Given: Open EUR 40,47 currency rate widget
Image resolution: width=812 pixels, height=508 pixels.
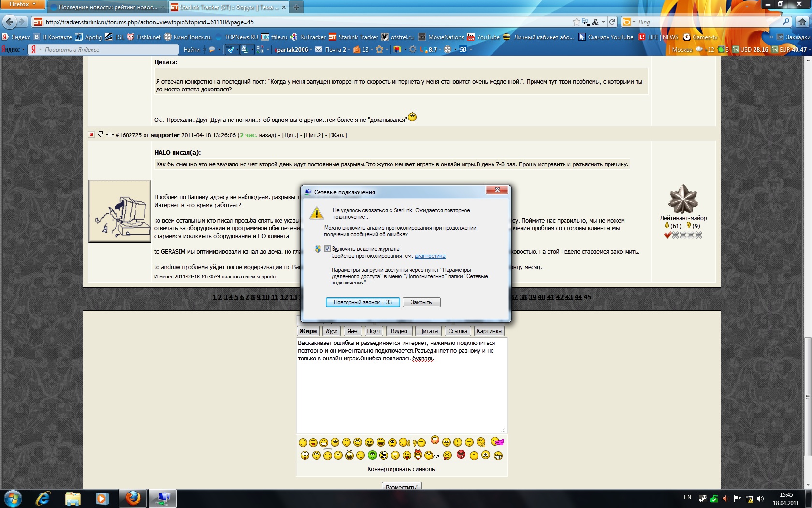Looking at the screenshot, I should (x=789, y=49).
